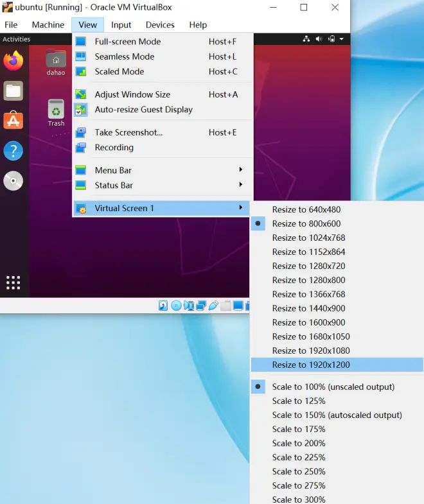The image size is (424, 504).
Task: Click the disc icon in Ubuntu dock
Action: click(13, 180)
